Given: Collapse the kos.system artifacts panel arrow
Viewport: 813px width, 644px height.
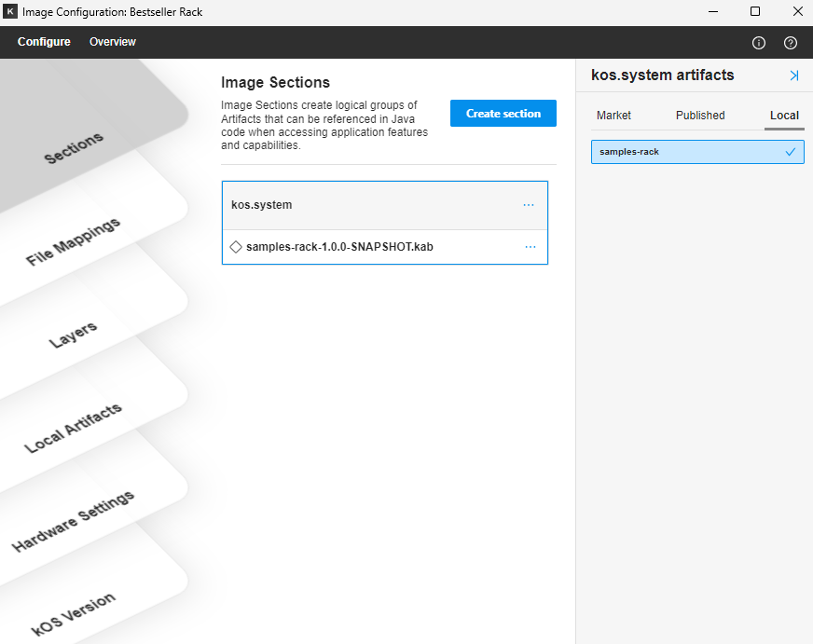Looking at the screenshot, I should pos(793,75).
